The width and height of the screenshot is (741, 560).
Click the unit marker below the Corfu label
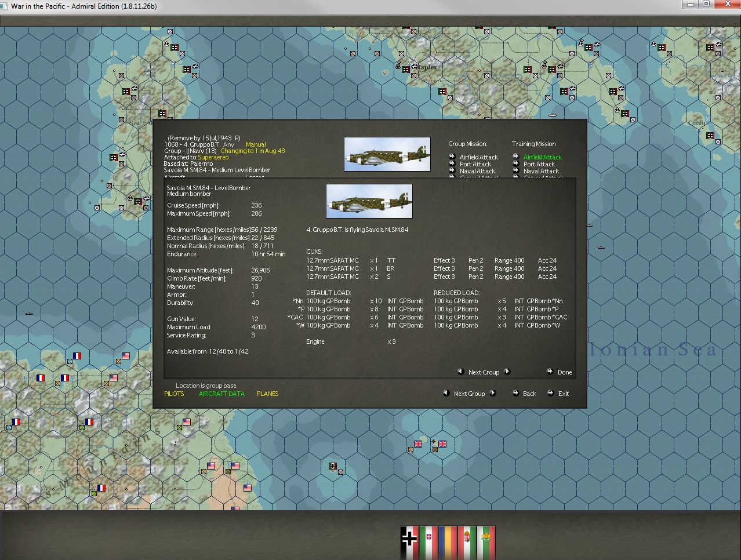point(710,136)
